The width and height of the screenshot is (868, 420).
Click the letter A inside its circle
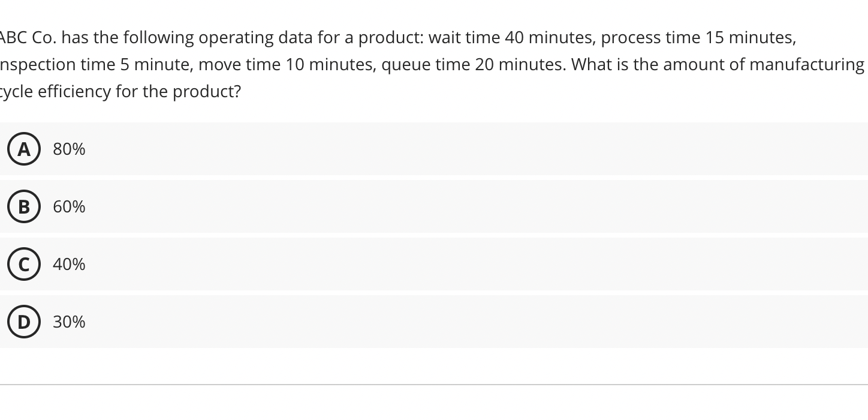[x=23, y=149]
